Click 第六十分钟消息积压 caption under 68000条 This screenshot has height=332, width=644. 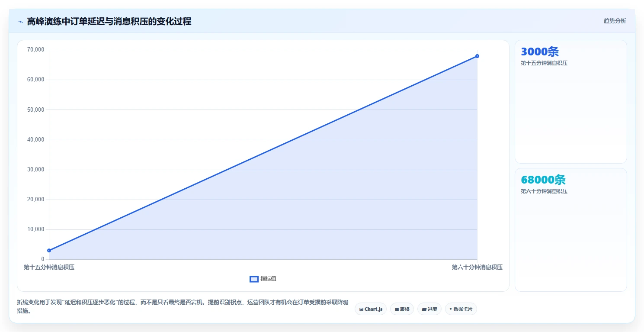pyautogui.click(x=544, y=191)
